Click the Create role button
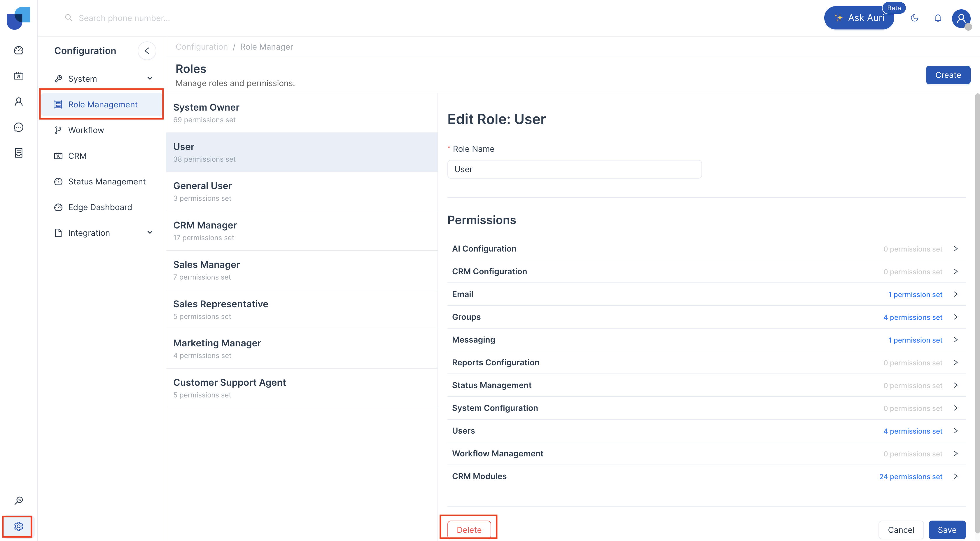This screenshot has height=541, width=980. [x=948, y=75]
